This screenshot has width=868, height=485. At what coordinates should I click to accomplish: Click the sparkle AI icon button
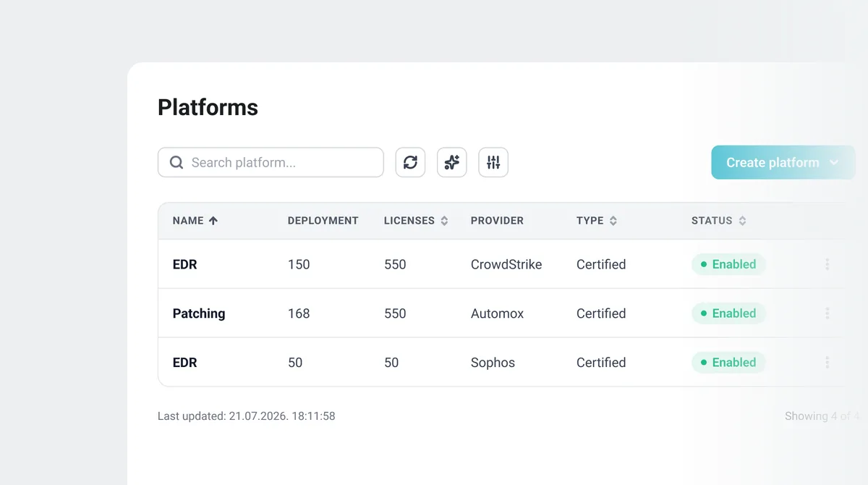(452, 162)
